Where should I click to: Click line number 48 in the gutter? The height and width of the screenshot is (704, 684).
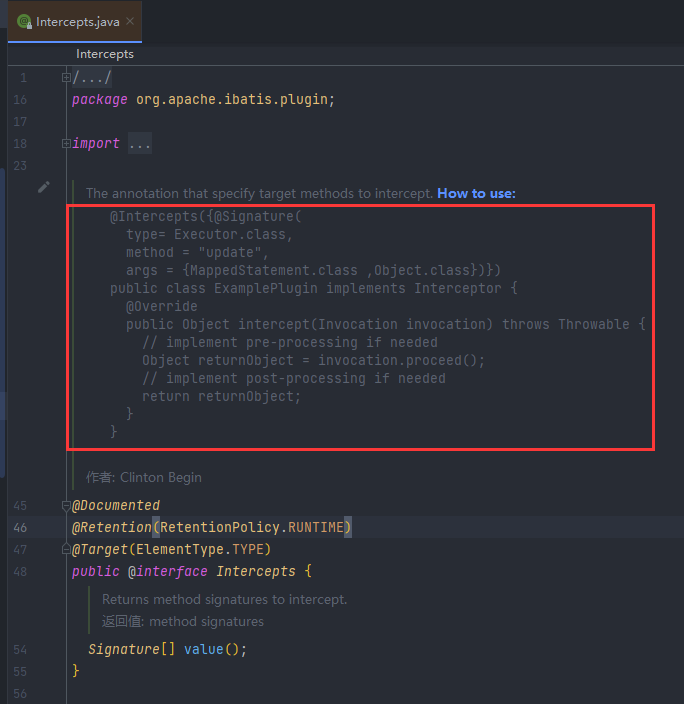coord(22,571)
